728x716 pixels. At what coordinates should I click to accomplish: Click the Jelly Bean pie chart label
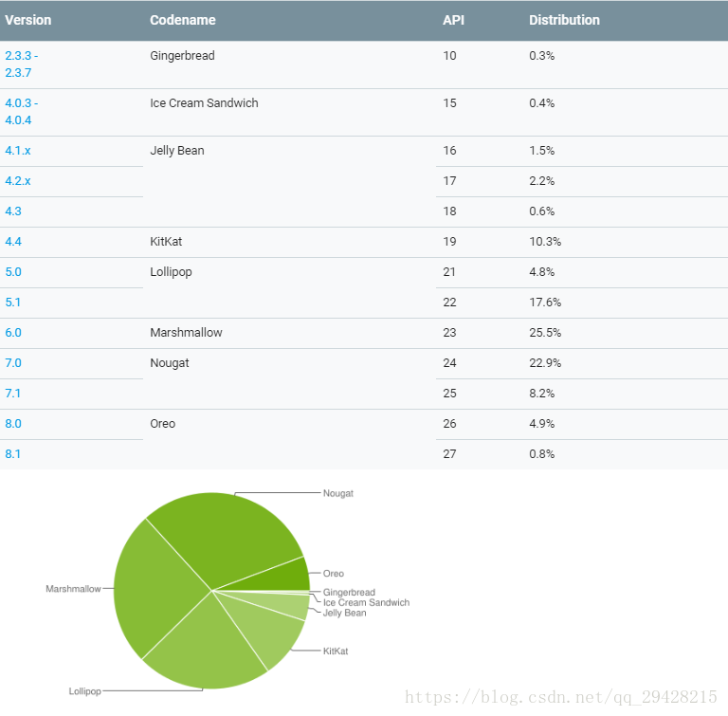pos(344,613)
